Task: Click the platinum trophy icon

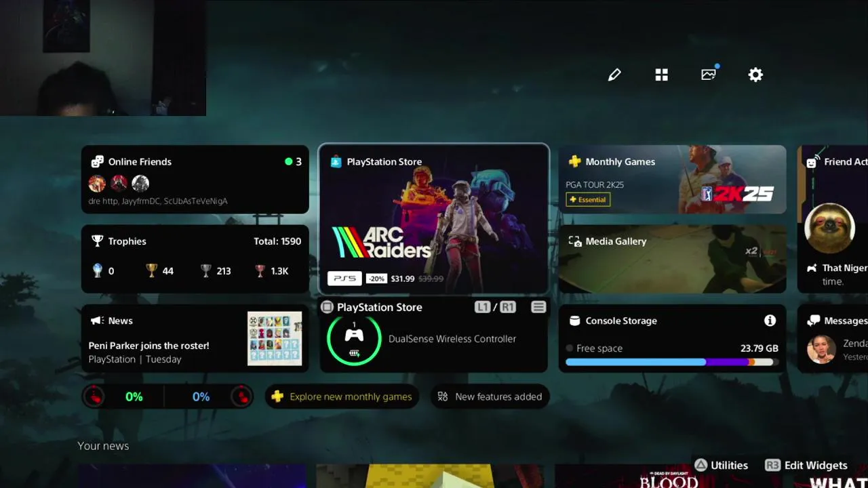Action: click(x=98, y=270)
